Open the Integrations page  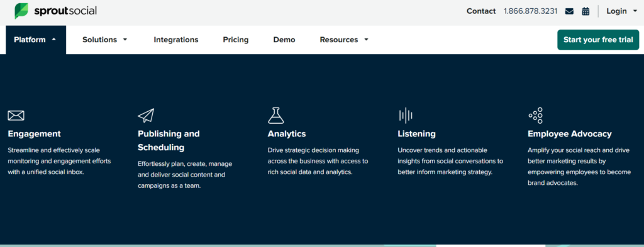pyautogui.click(x=176, y=40)
